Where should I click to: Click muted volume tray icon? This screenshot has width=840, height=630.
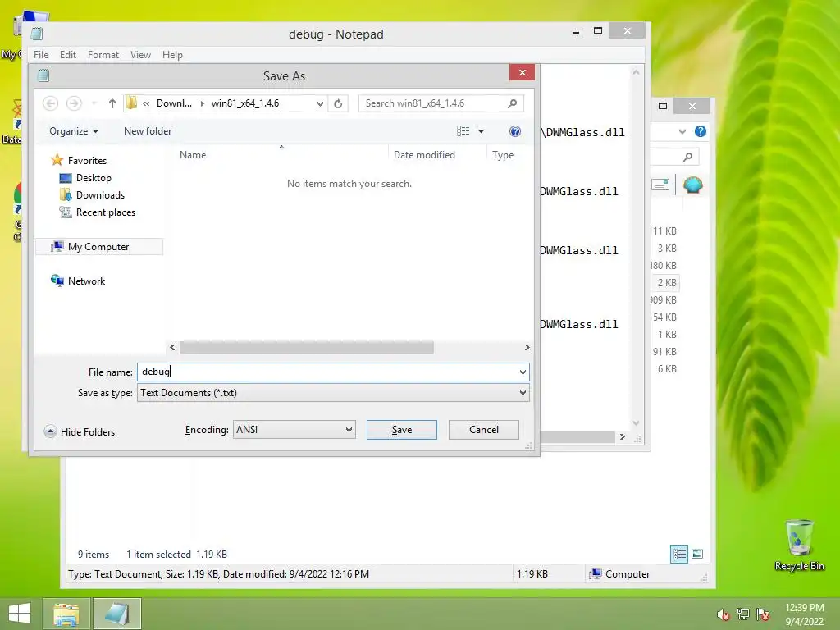point(724,614)
